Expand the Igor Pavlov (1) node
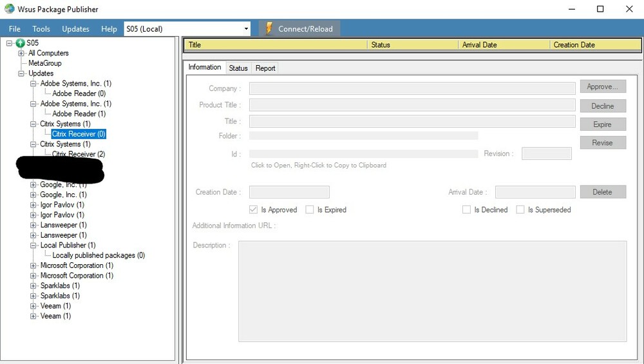 pyautogui.click(x=33, y=205)
